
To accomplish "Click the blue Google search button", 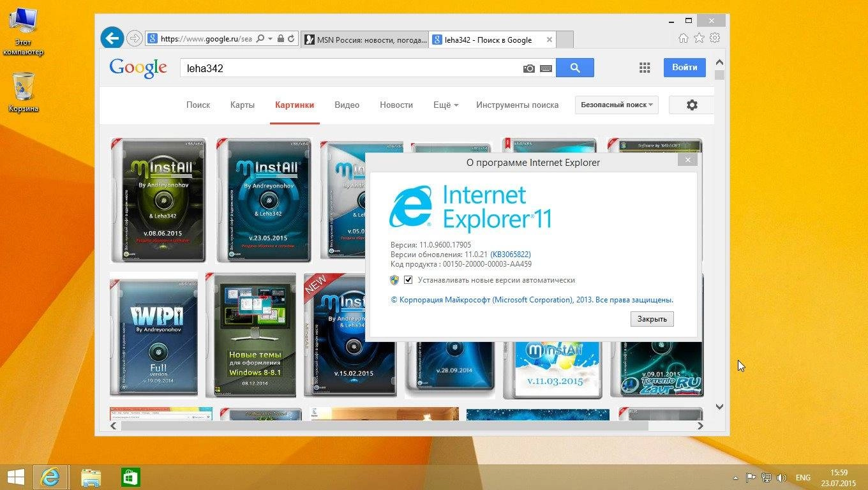I will click(x=575, y=68).
